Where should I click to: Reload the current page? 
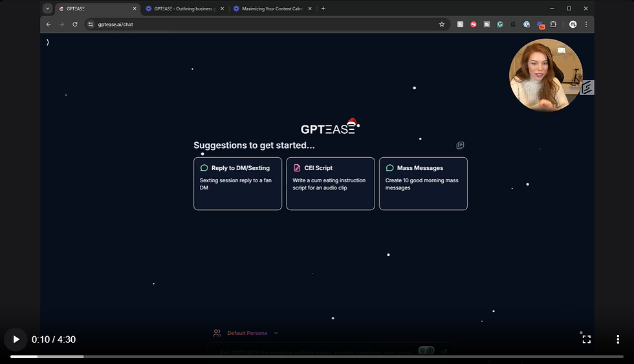pyautogui.click(x=75, y=24)
